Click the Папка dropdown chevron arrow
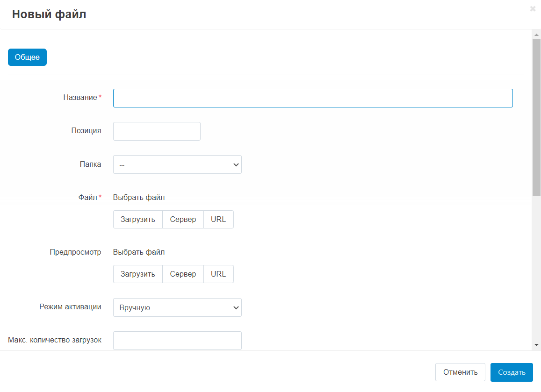The image size is (541, 392). point(236,164)
